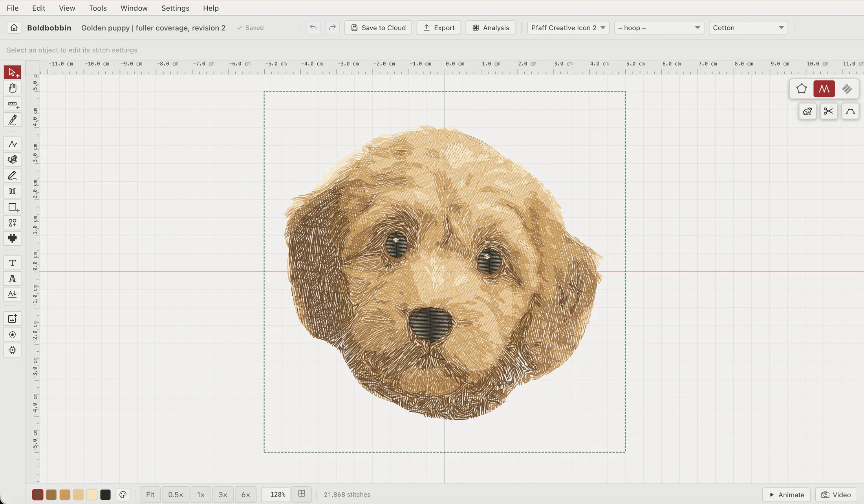Select the freehand pencil tool
864x504 pixels.
click(x=13, y=175)
